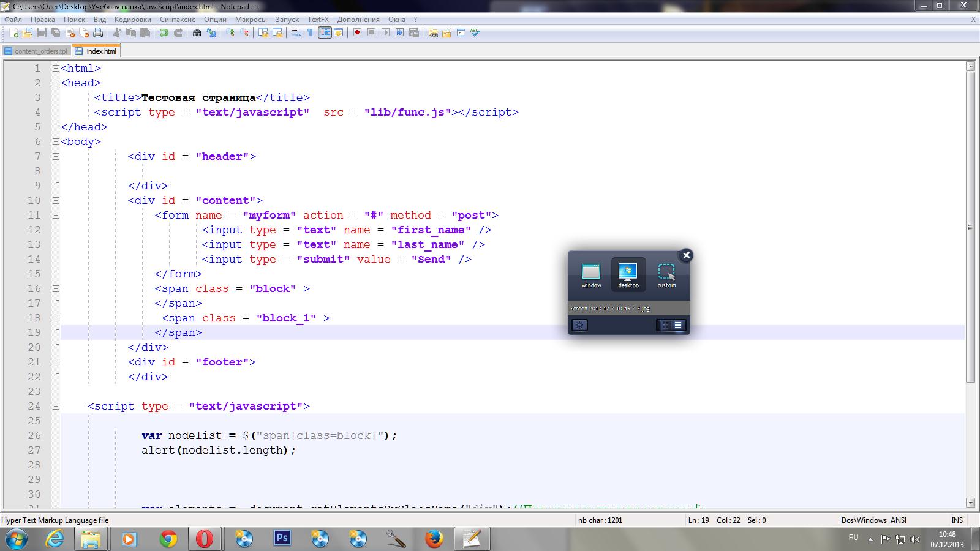Click the Copy toolbar icon
The image size is (980, 551).
coord(131,32)
